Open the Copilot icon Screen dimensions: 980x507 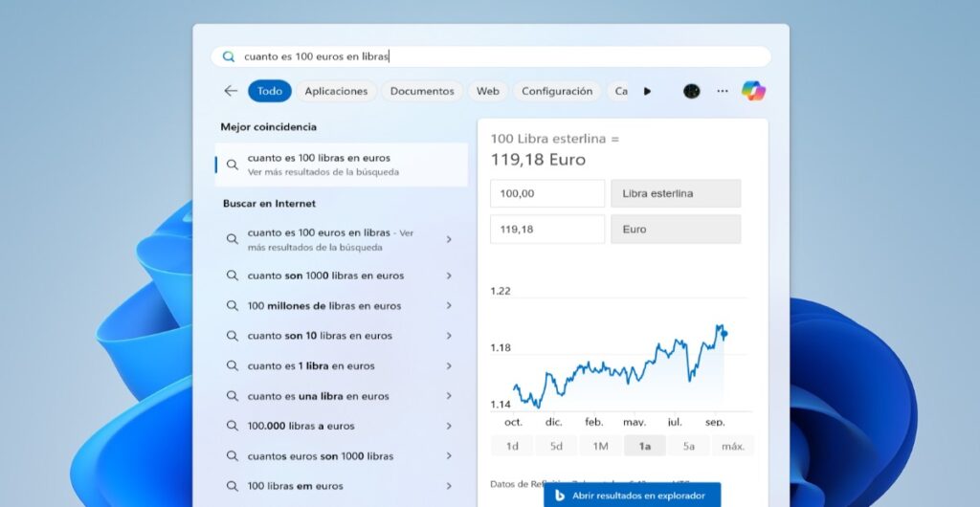click(753, 91)
